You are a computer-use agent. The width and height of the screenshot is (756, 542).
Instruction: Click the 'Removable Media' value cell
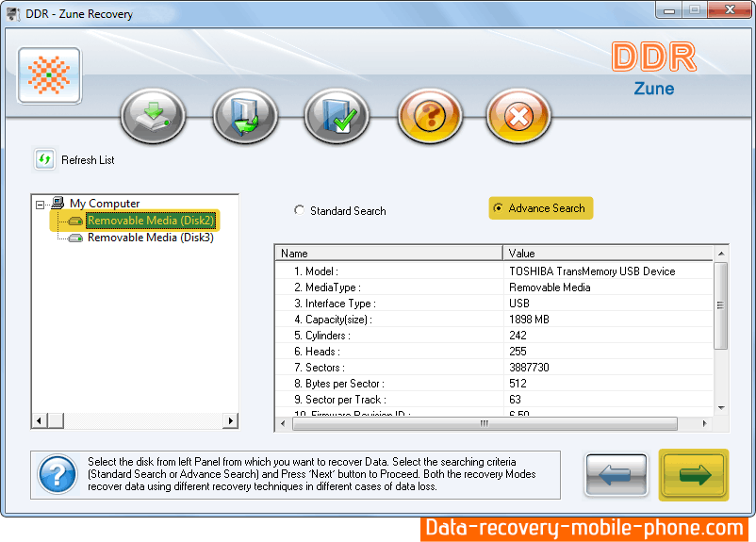(550, 287)
